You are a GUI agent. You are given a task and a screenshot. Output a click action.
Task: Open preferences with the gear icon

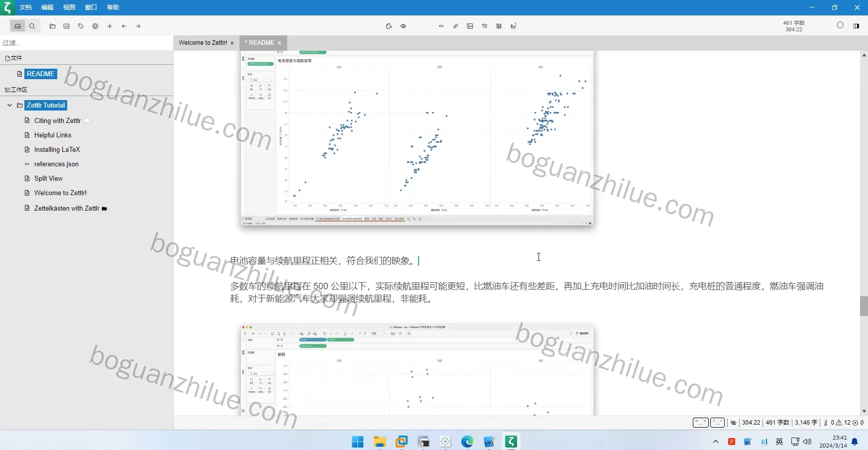[95, 26]
